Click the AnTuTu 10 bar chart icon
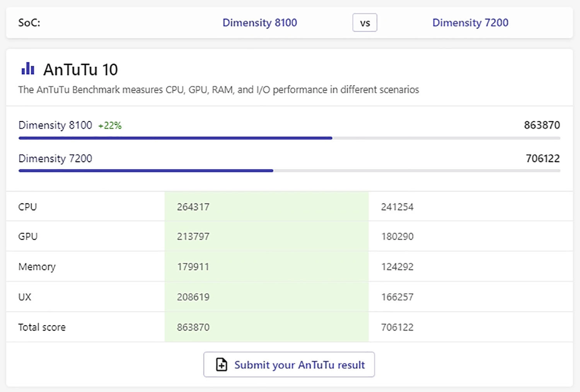The width and height of the screenshot is (580, 392). [x=28, y=68]
